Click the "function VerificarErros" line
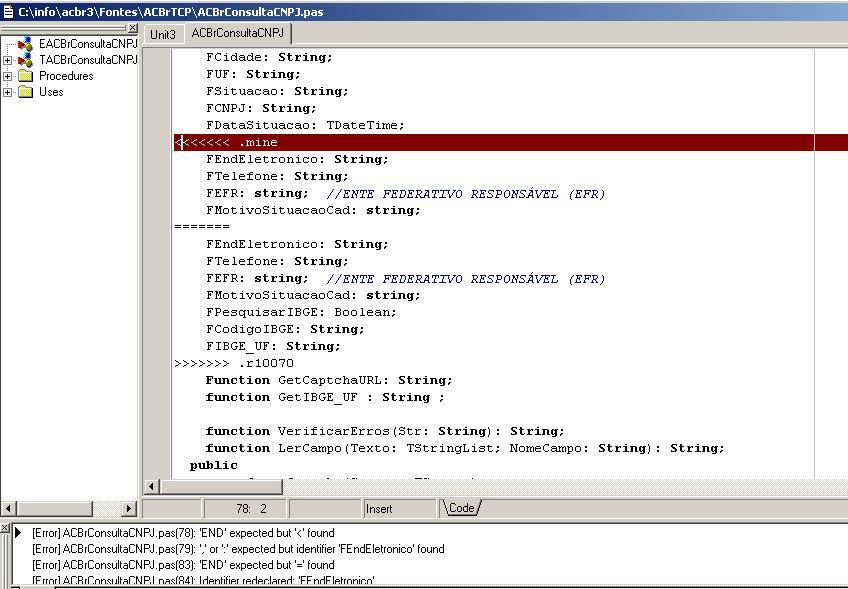This screenshot has height=589, width=848. coord(385,431)
